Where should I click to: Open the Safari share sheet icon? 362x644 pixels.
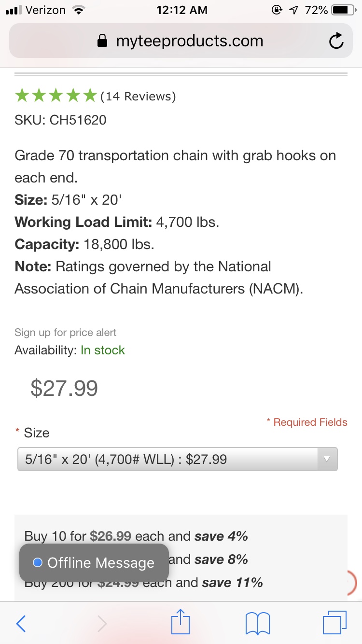click(x=181, y=622)
